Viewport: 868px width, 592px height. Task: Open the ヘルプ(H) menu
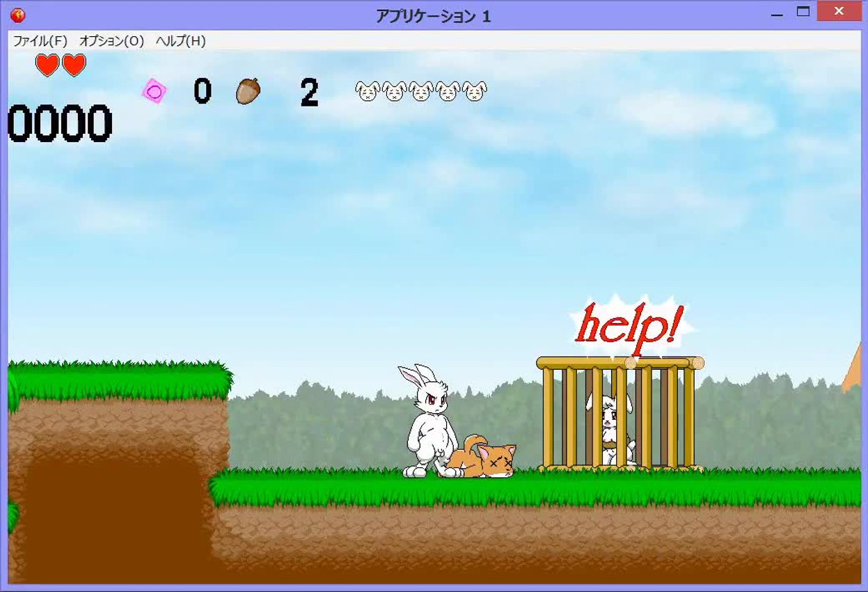pos(180,41)
